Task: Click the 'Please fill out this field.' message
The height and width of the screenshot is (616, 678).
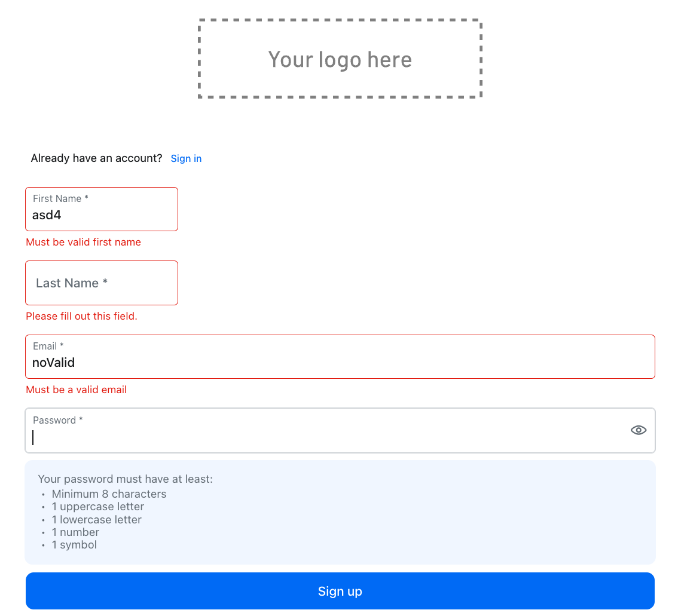Action: pyautogui.click(x=82, y=316)
